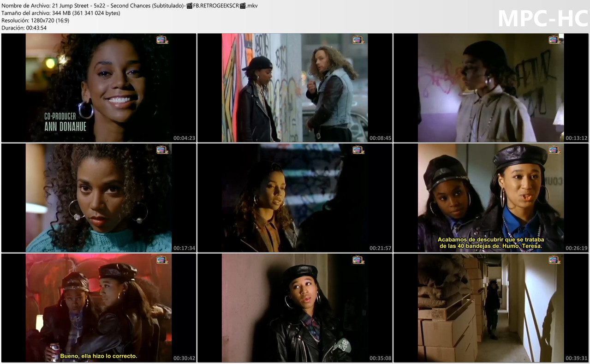This screenshot has width=590, height=364.
Task: Open the thumbnail at timestamp 00:39:31
Action: coord(491,307)
